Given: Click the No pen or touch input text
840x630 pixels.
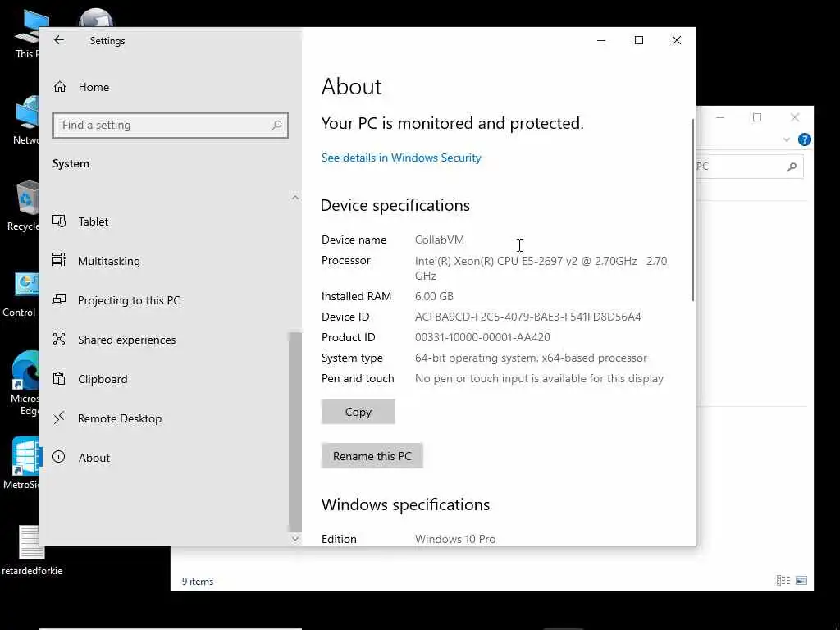Looking at the screenshot, I should point(539,378).
